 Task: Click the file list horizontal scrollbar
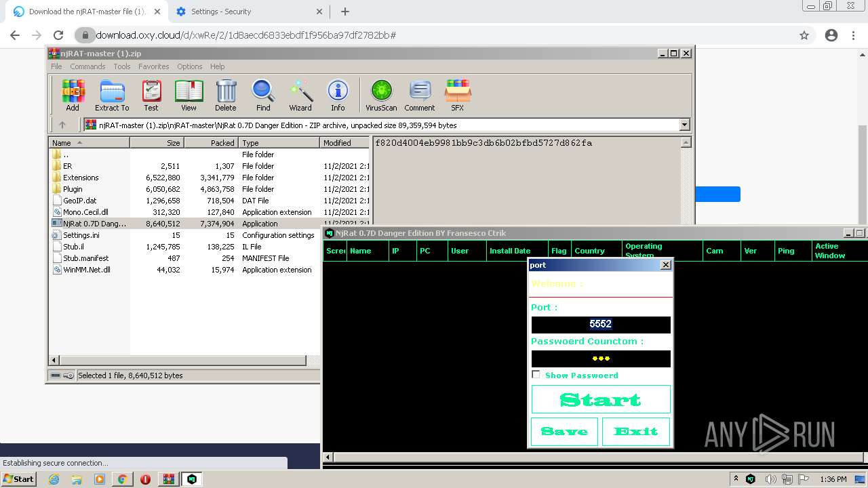pos(184,360)
